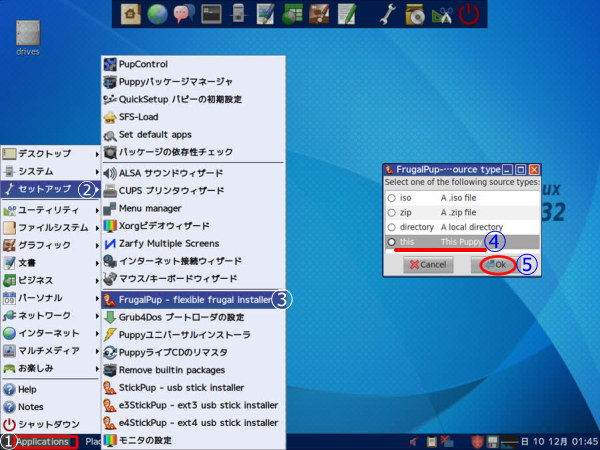Screen dimensions: 600x450
Task: Click the セットアップ menu category
Action: (50, 189)
